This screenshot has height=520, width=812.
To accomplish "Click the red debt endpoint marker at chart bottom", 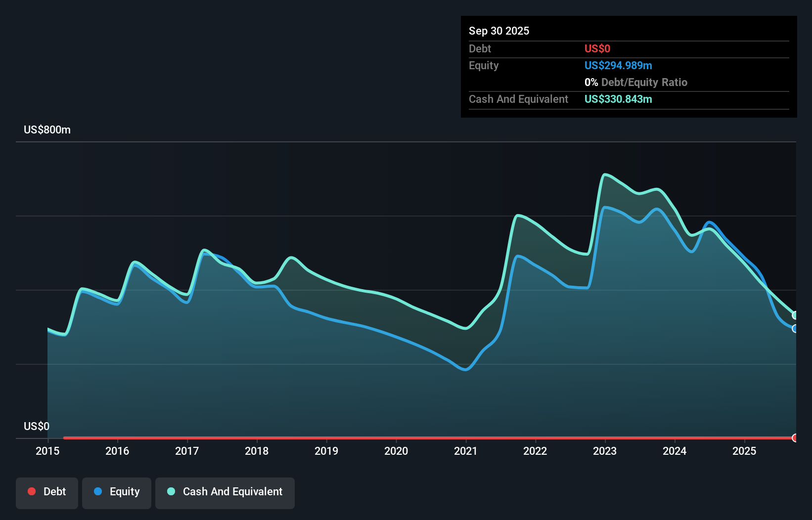I will pos(795,437).
